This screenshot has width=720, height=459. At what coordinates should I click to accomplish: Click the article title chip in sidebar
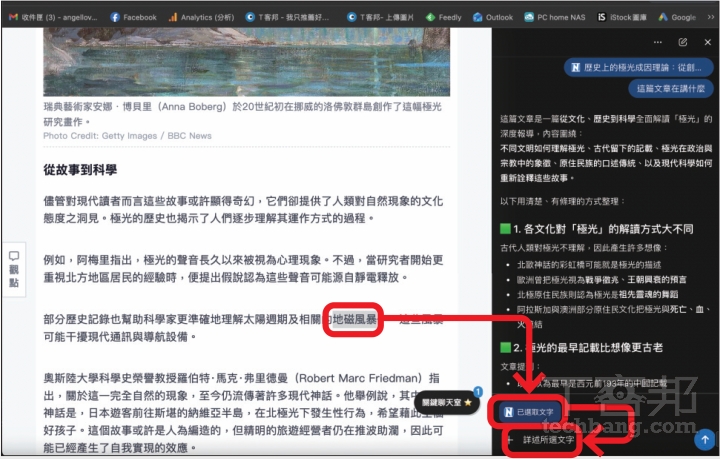click(x=638, y=67)
